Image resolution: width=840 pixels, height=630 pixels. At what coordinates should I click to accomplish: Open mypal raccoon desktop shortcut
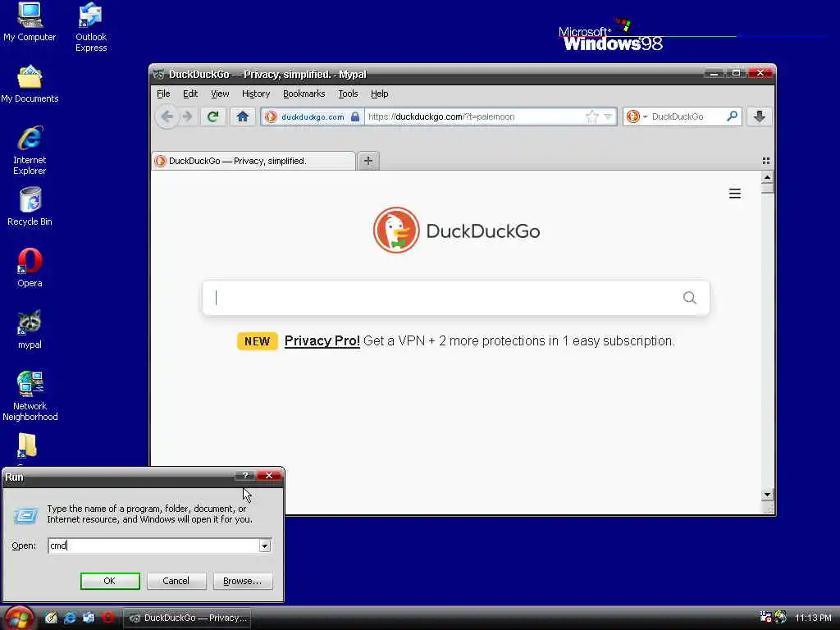pyautogui.click(x=30, y=330)
